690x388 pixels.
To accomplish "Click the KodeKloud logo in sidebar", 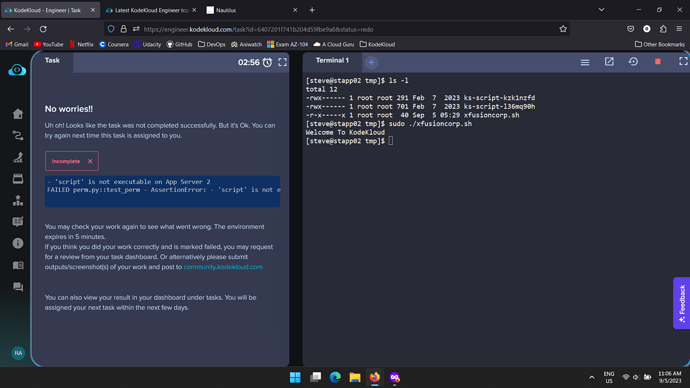I will 17,70.
